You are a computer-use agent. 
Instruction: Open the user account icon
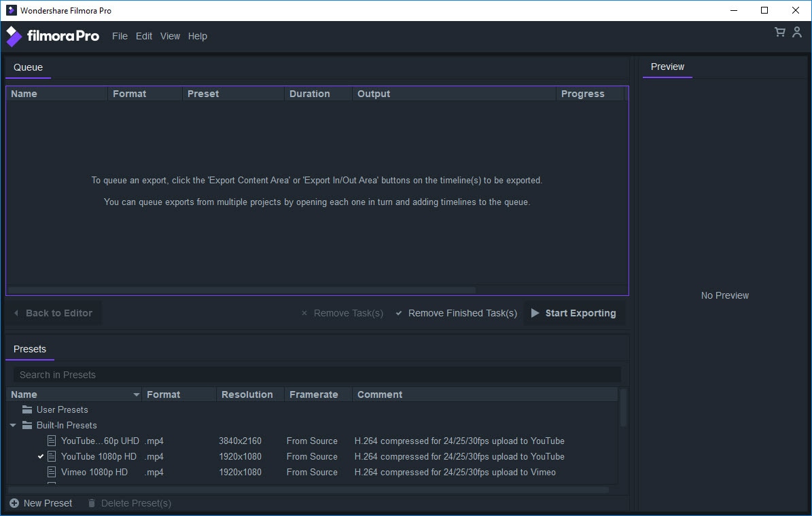797,32
